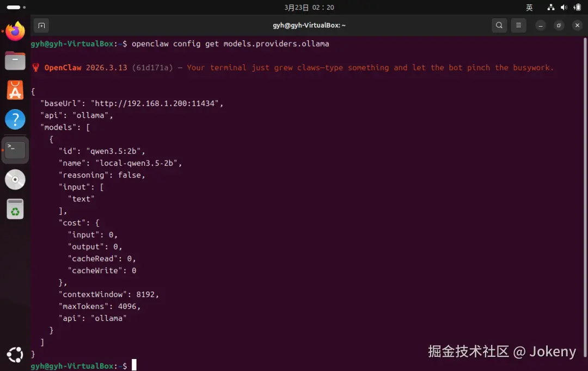Image resolution: width=588 pixels, height=371 pixels.
Task: Click the name value "local-qwen3.5-2b"
Action: pos(137,163)
